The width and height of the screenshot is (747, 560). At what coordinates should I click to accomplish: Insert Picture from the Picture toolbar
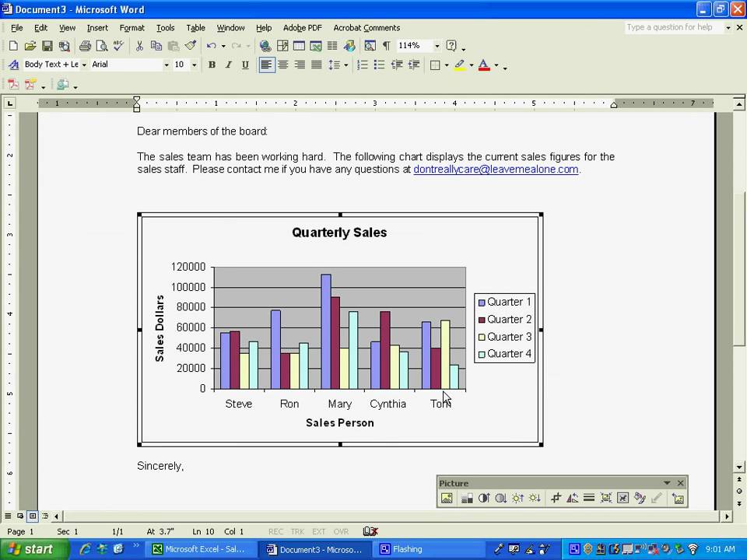pos(447,498)
